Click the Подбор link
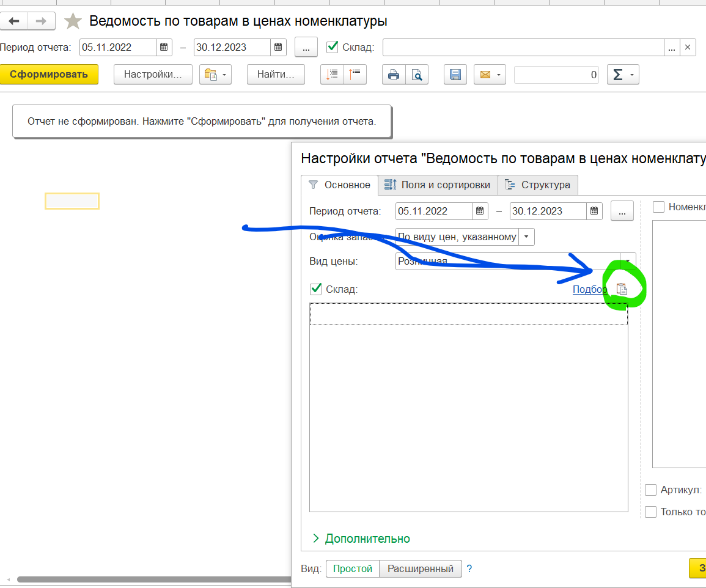 point(589,290)
